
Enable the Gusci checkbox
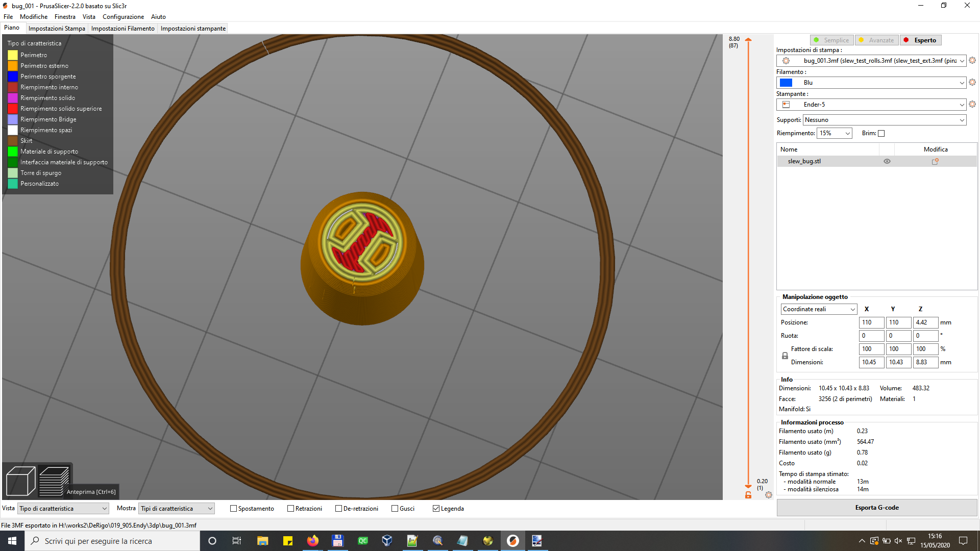coord(395,509)
